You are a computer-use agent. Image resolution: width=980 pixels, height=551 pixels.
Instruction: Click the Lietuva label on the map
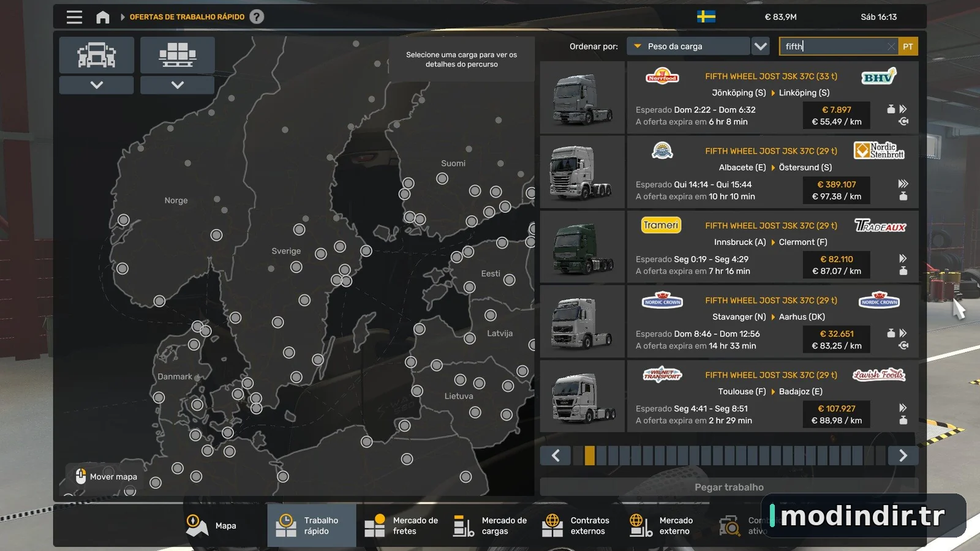pyautogui.click(x=459, y=396)
